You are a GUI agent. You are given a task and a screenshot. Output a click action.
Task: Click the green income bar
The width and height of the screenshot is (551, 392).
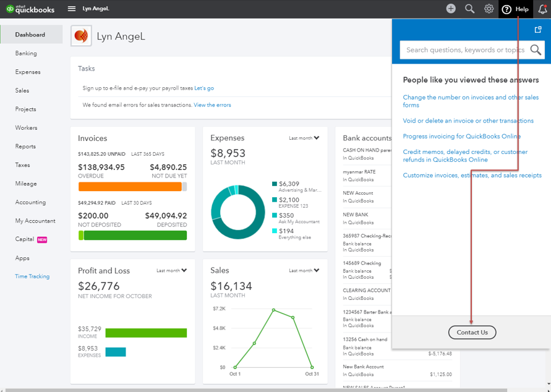[x=146, y=333]
